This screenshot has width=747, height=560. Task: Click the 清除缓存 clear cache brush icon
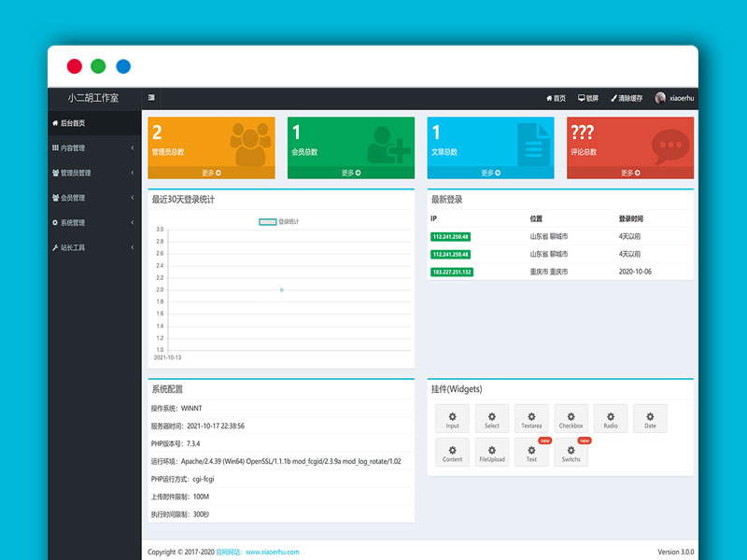point(613,98)
